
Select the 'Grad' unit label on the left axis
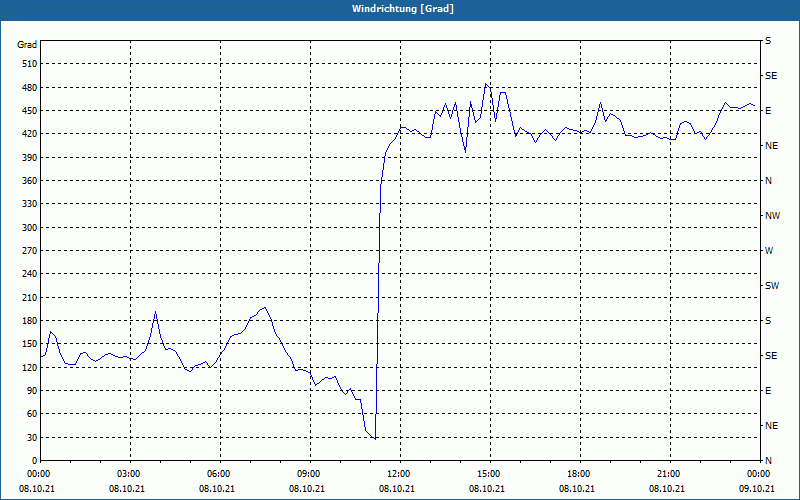click(x=27, y=45)
